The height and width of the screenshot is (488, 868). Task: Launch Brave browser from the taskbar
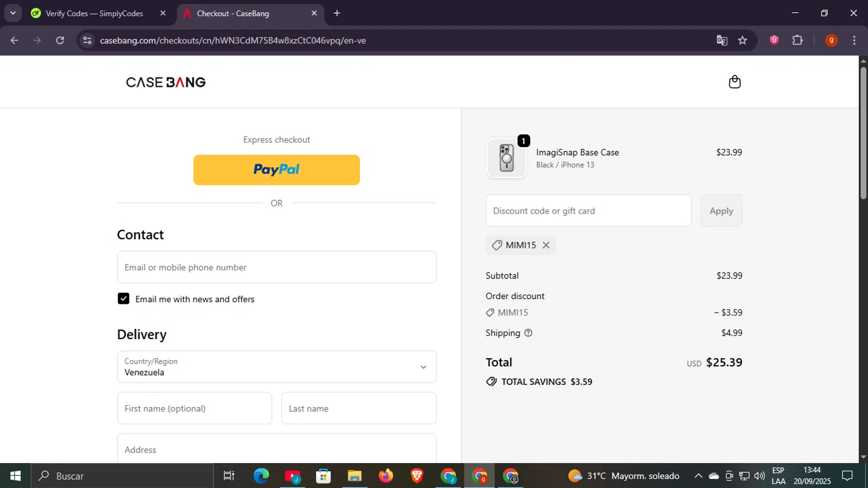click(417, 476)
